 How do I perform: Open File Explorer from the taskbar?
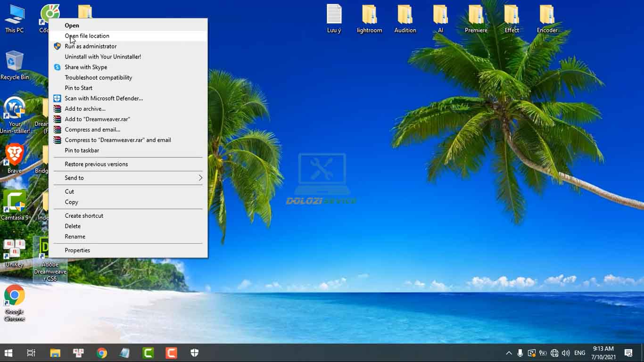[x=55, y=353]
